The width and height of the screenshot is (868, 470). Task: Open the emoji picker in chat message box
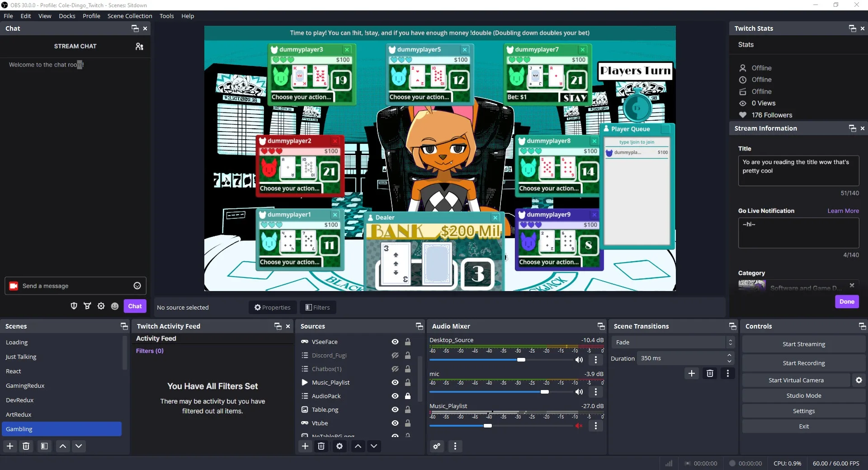pyautogui.click(x=137, y=286)
